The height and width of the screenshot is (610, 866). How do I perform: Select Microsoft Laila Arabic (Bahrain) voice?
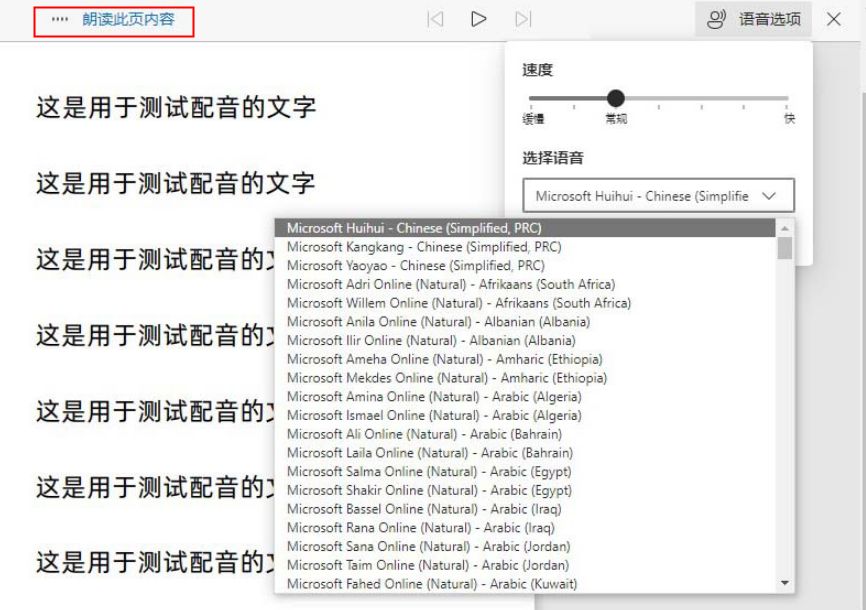click(525, 453)
